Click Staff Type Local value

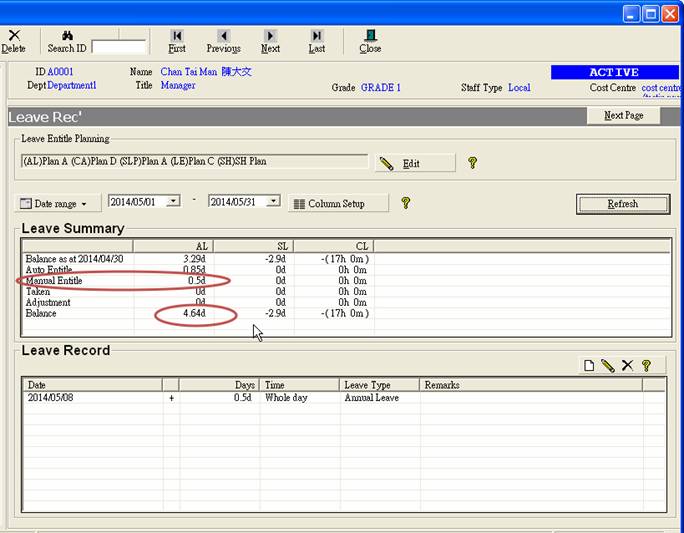coord(519,88)
